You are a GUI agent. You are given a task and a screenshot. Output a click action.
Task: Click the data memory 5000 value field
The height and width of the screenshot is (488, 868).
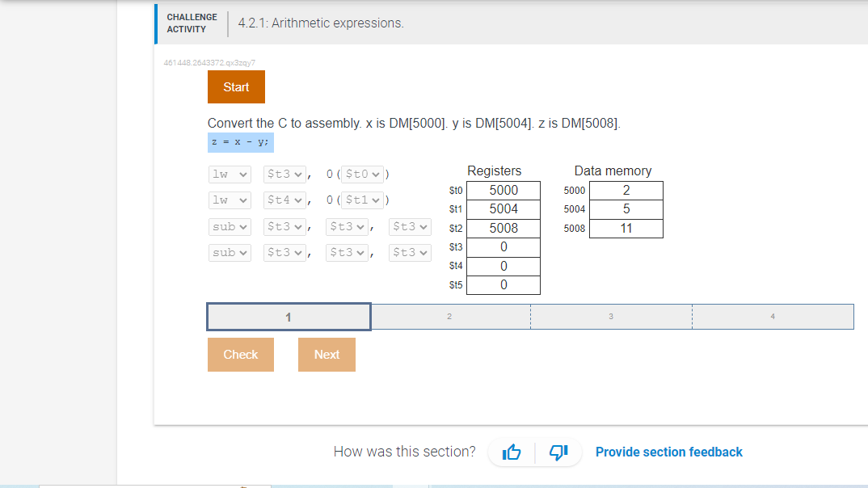[x=626, y=189]
